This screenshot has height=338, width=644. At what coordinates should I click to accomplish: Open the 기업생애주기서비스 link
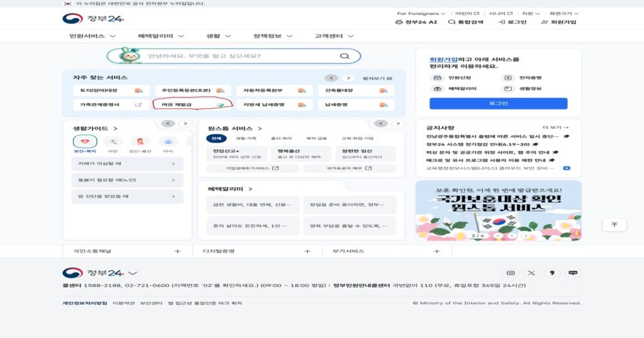tap(252, 168)
